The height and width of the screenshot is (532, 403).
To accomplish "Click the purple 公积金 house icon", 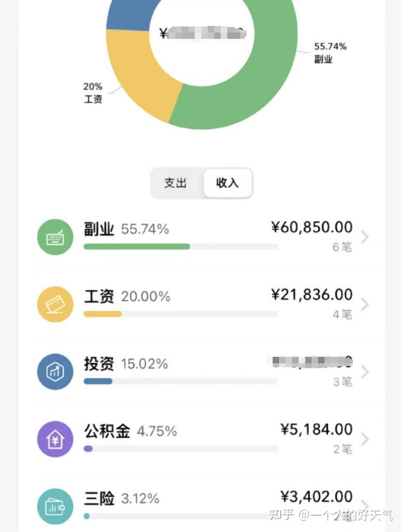I will pyautogui.click(x=55, y=439).
